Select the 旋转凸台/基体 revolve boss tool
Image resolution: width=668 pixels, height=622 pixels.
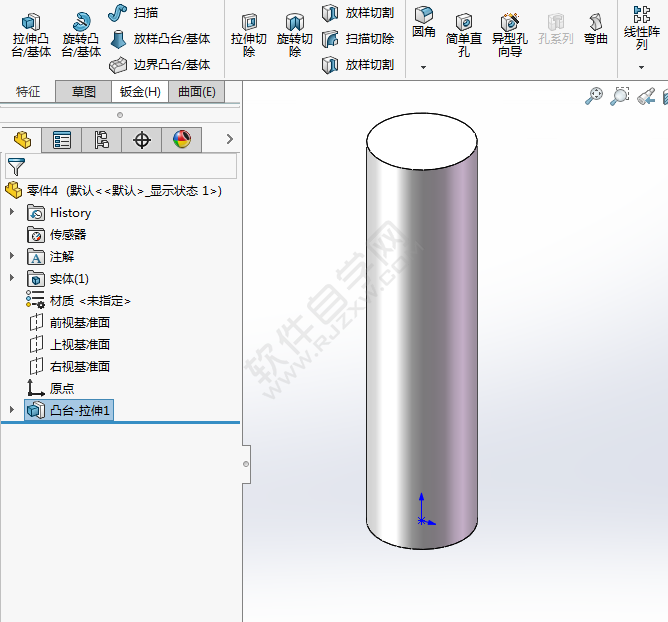click(81, 36)
